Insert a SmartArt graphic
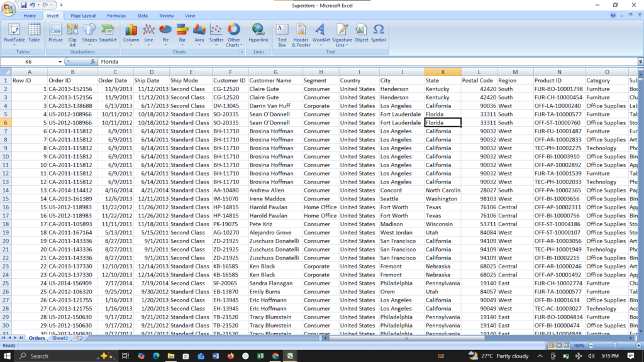The image size is (644, 362). [x=108, y=33]
